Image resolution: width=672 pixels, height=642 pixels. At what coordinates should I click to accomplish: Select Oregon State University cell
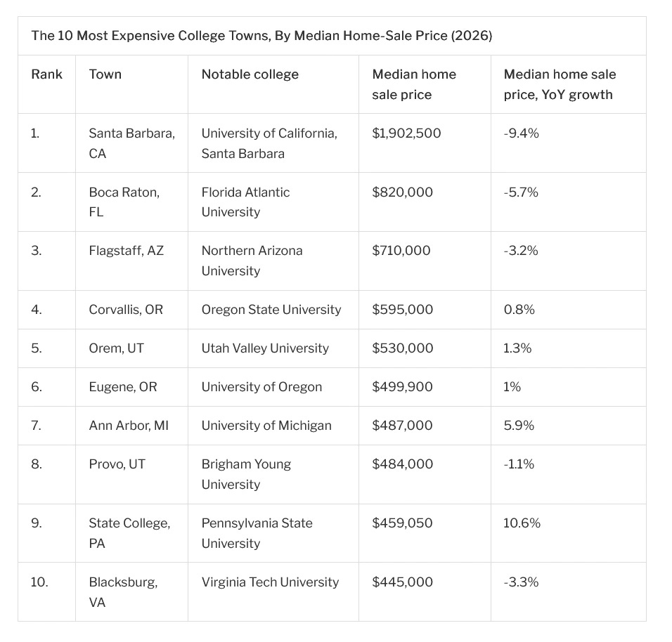[x=271, y=310]
